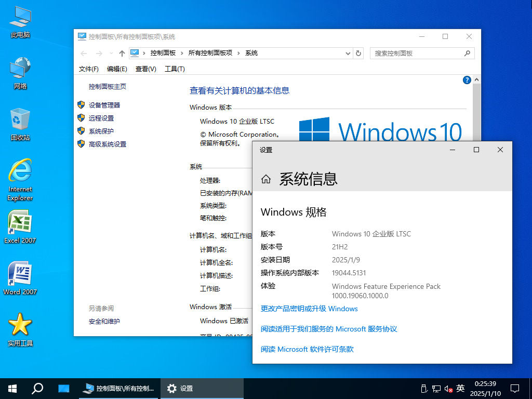Open 远程设置 link
This screenshot has width=532, height=399.
tap(101, 118)
